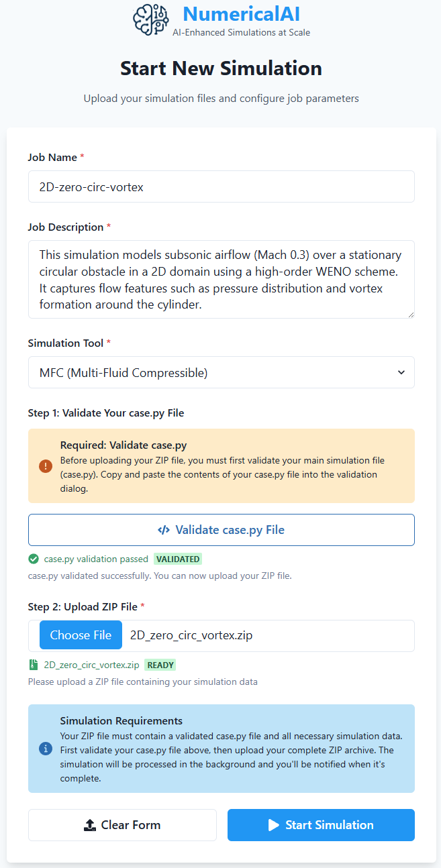Click the VALIDATED status badge
Viewport: 441px width, 868px height.
coord(178,559)
